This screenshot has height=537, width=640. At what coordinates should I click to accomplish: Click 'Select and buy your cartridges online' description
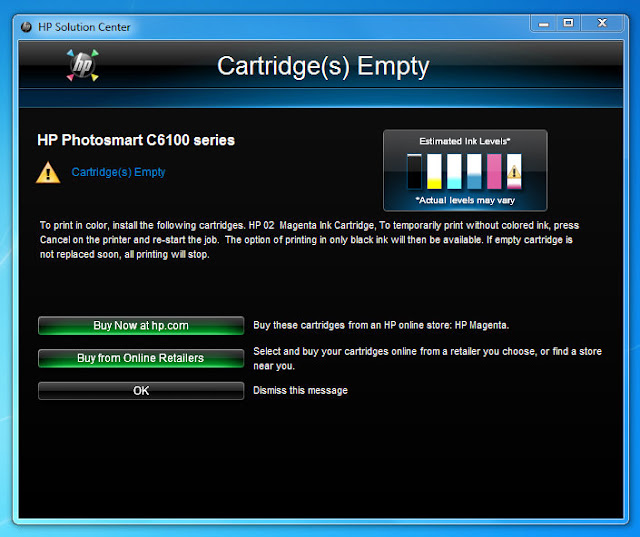coord(427,359)
